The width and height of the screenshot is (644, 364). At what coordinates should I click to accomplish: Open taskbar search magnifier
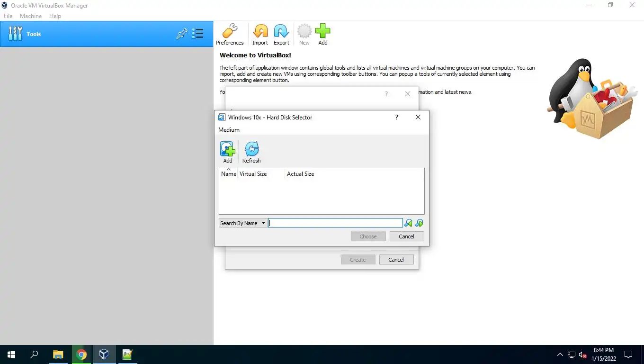(x=34, y=355)
